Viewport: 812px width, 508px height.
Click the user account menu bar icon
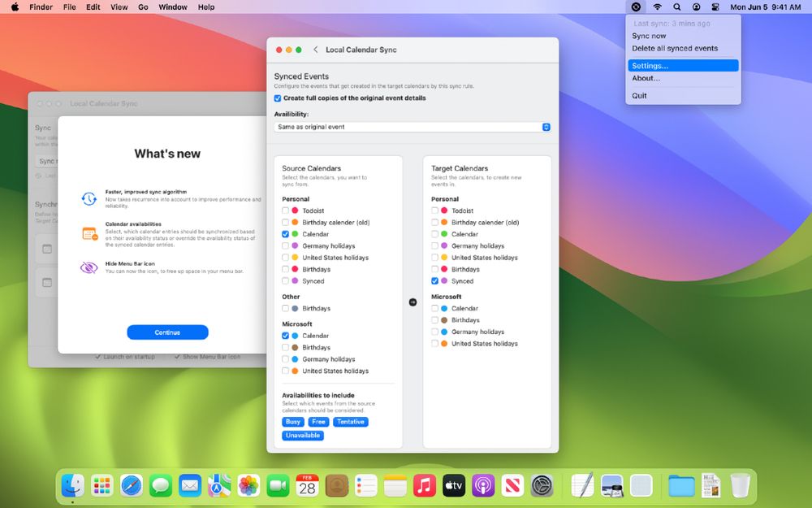pyautogui.click(x=697, y=7)
